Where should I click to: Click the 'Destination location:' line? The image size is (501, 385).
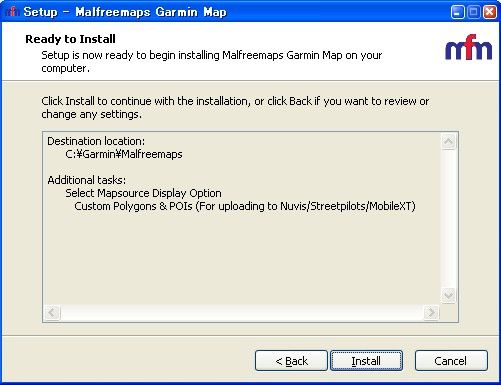click(96, 141)
